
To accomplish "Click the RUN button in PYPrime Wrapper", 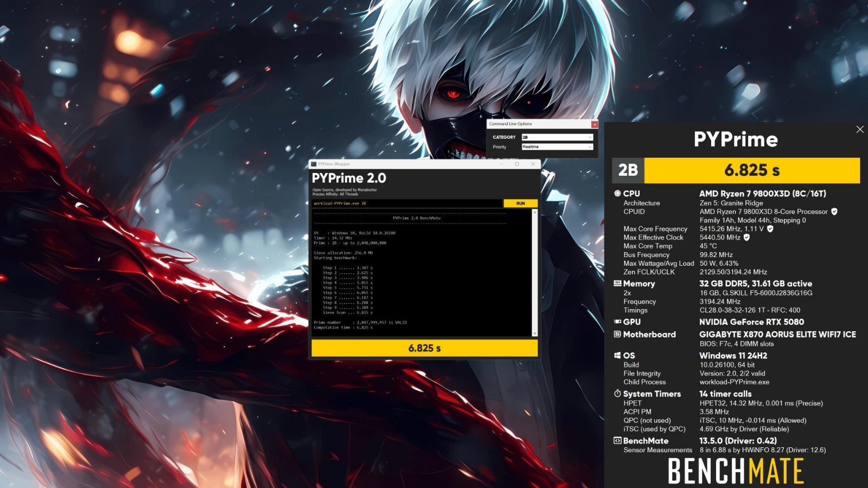I will 520,203.
